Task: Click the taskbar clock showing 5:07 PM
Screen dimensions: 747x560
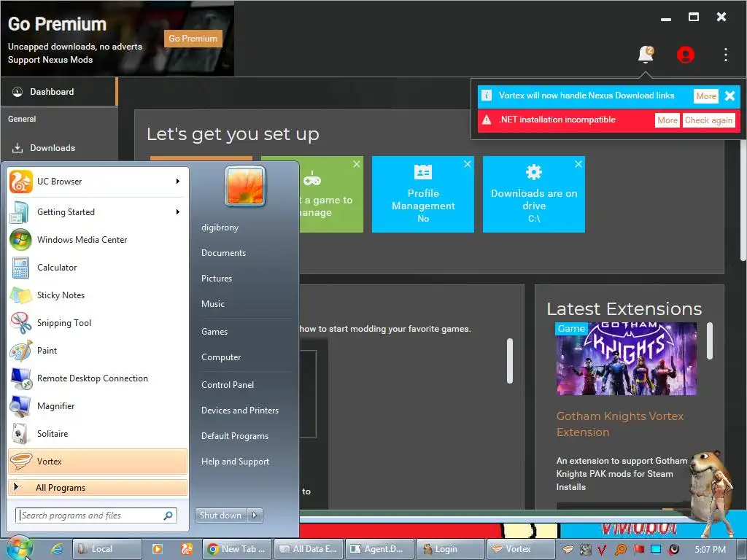Action: click(x=710, y=550)
